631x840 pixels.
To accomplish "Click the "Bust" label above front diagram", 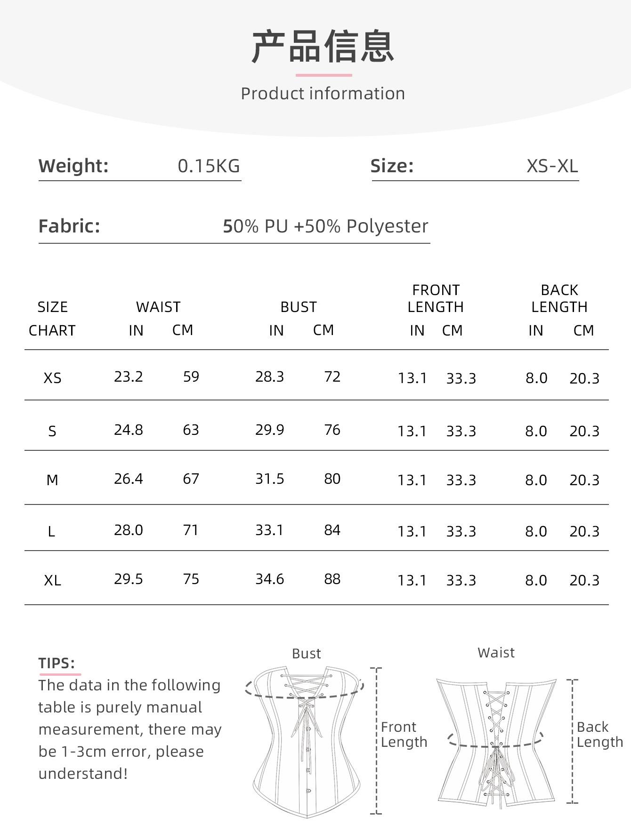I will [x=306, y=653].
